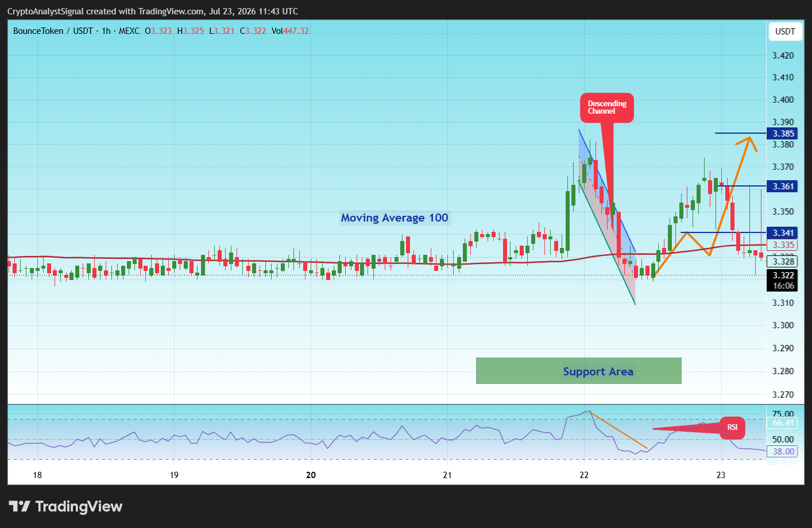The height and width of the screenshot is (528, 812).
Task: Click the Vol 447.32 readout
Action: 290,31
